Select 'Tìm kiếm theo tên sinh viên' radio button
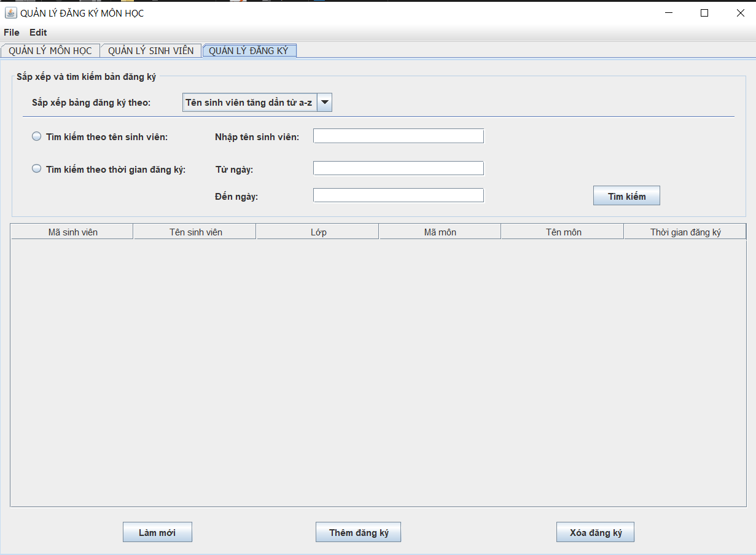The height and width of the screenshot is (555, 756). click(x=99, y=137)
